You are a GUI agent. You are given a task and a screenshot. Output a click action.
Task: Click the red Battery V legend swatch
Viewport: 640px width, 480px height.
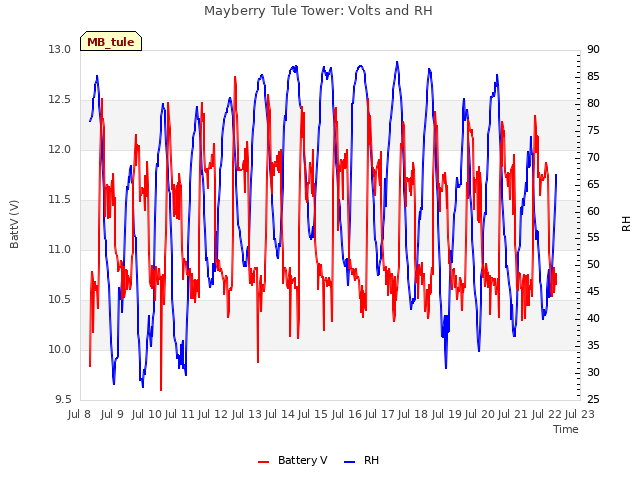264,462
